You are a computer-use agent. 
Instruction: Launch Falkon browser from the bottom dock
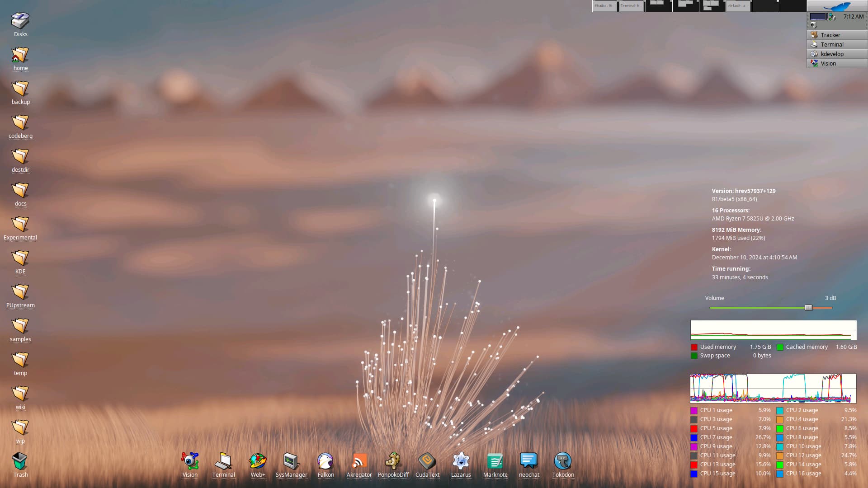click(x=325, y=461)
